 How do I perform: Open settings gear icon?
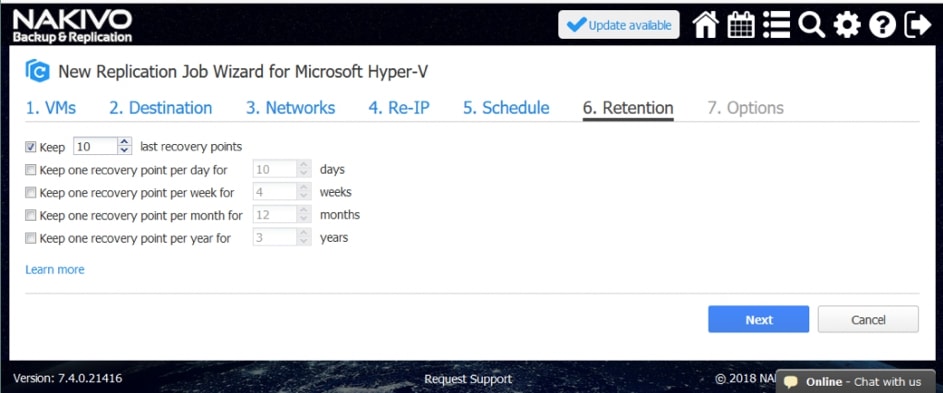click(x=847, y=25)
